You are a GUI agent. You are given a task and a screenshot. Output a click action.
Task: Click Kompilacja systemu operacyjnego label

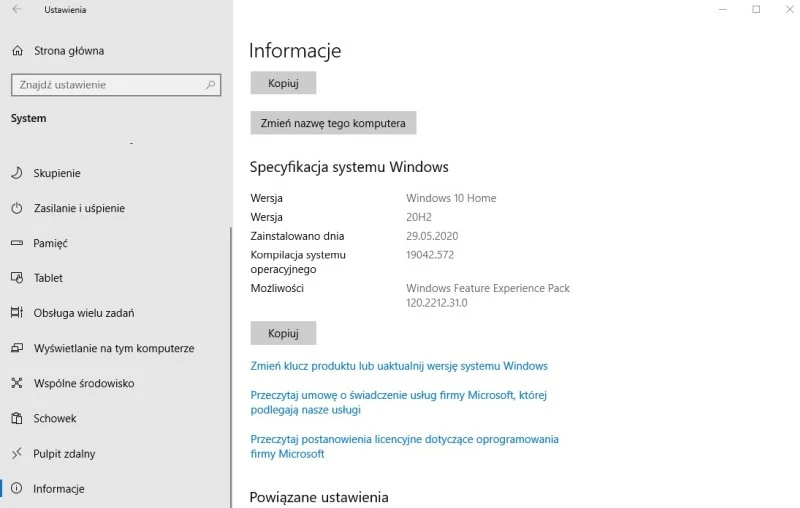pyautogui.click(x=298, y=262)
